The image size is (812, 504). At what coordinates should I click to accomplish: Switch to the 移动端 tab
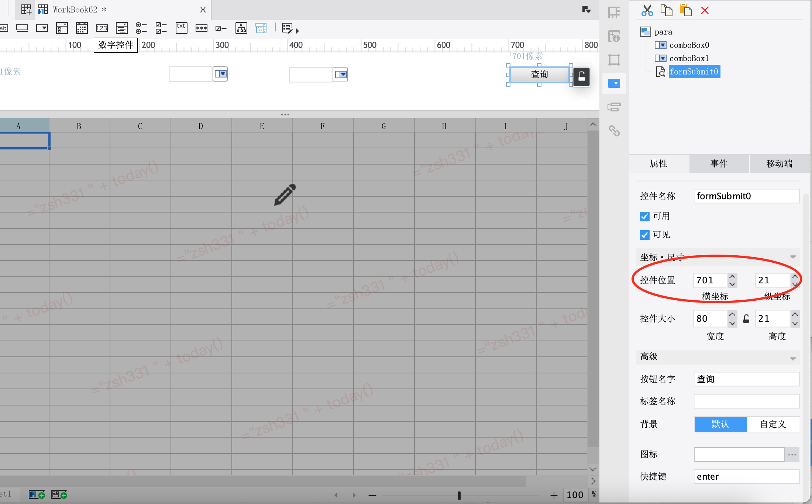pos(780,163)
